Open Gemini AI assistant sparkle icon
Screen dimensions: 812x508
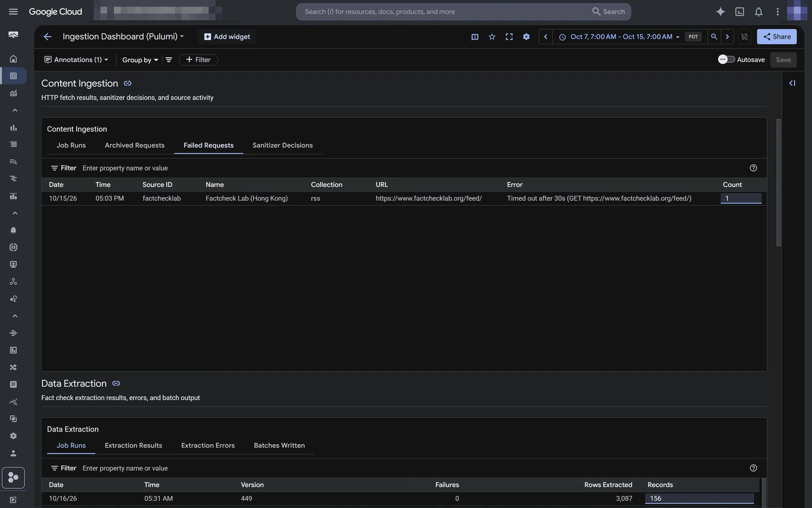[720, 12]
